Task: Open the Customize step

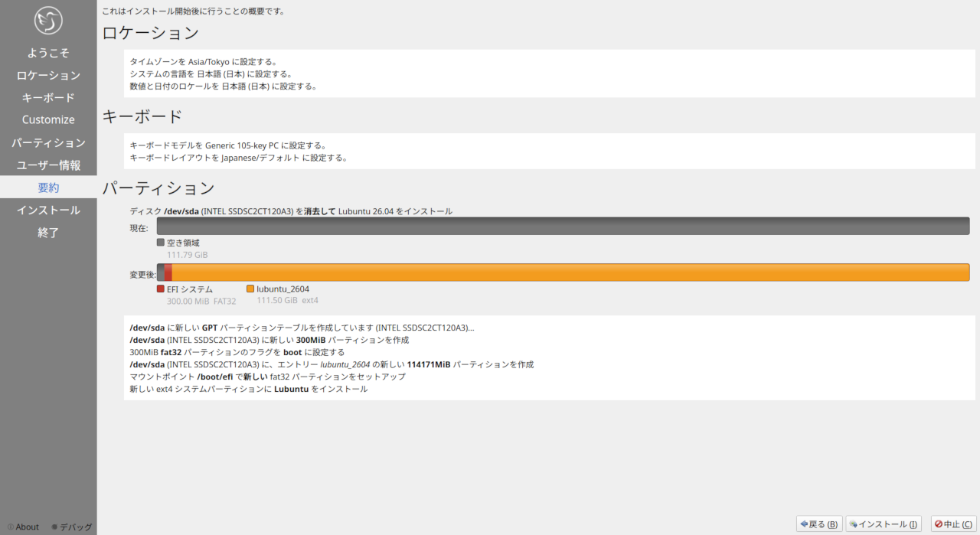Action: pyautogui.click(x=48, y=119)
